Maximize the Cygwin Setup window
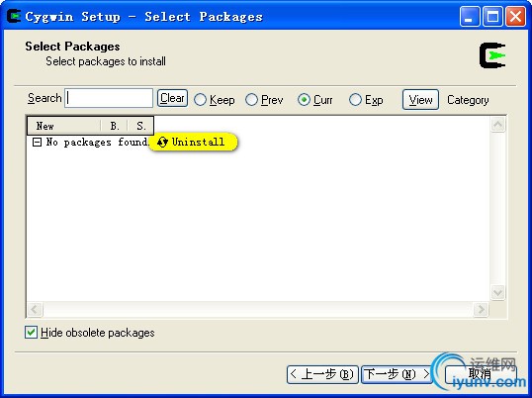Image resolution: width=532 pixels, height=398 pixels. (492, 16)
